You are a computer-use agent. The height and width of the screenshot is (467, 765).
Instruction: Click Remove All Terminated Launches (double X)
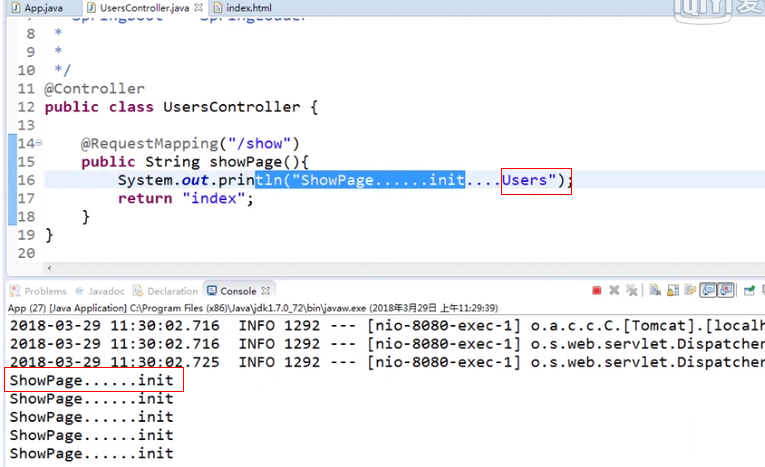[632, 291]
